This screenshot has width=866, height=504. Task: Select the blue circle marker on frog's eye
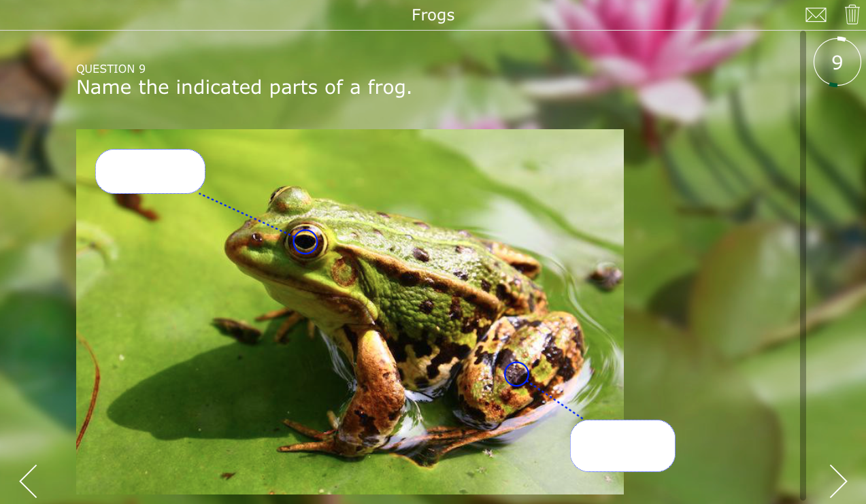(x=305, y=241)
